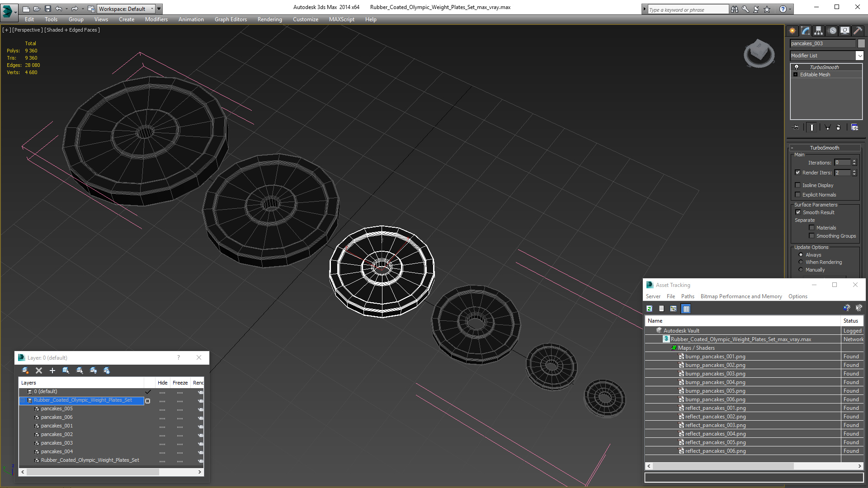Click Layer dialog horizontal scrollbar

111,472
